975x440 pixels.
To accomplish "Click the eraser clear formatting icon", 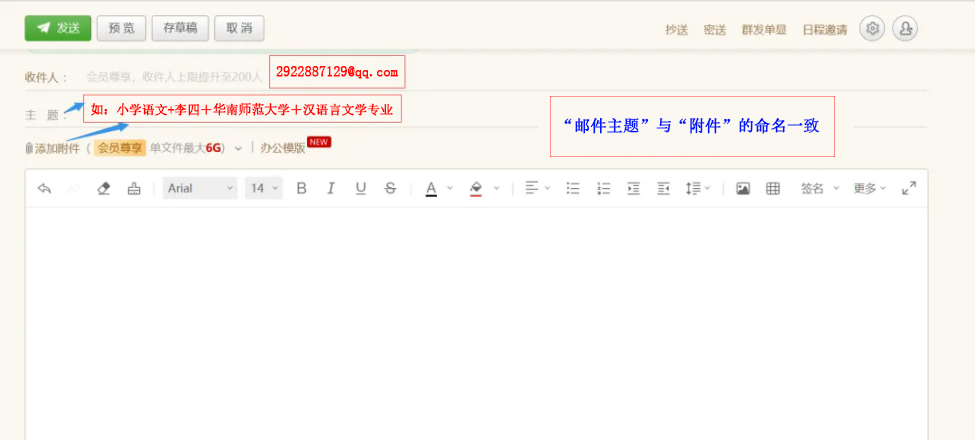I will tap(104, 188).
